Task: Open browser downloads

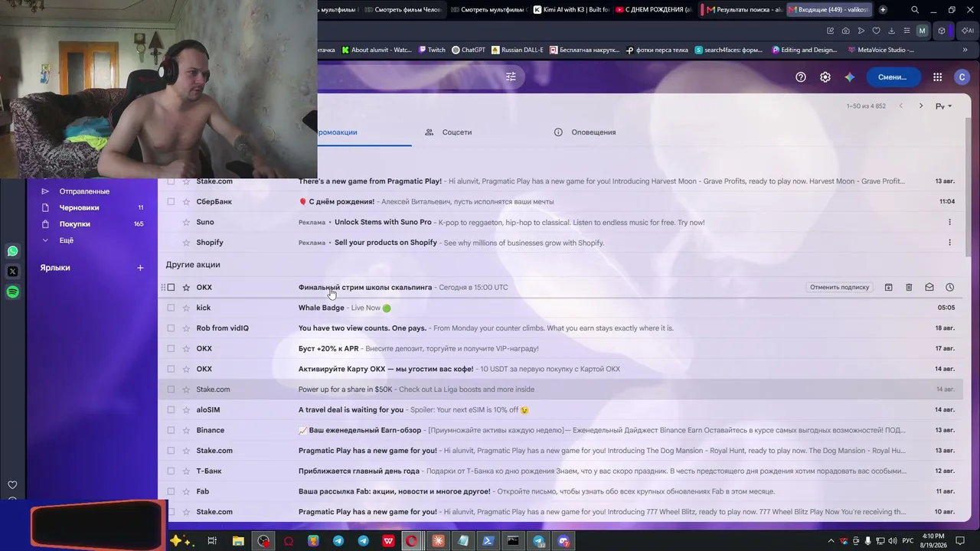Action: point(891,31)
